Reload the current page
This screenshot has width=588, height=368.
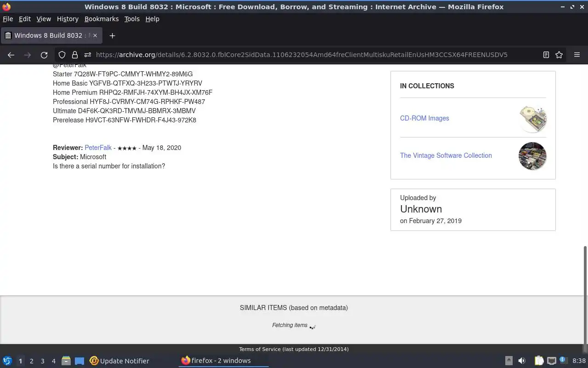44,55
